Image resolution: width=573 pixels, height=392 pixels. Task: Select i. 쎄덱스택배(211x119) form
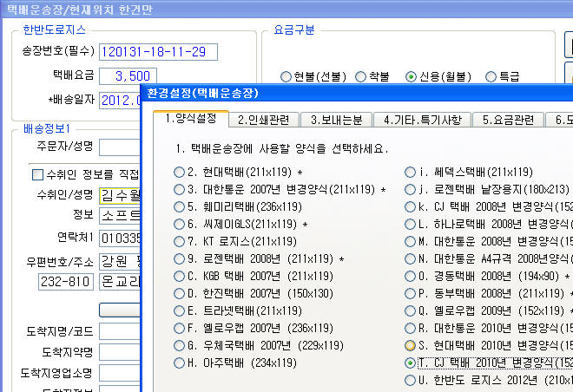[x=410, y=172]
